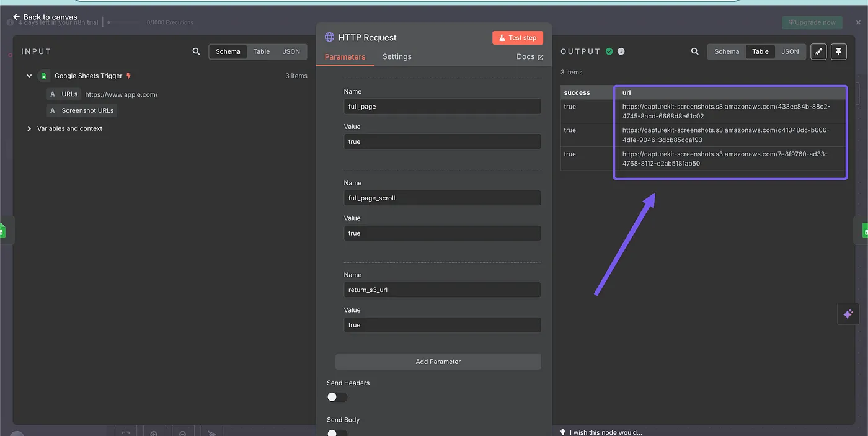This screenshot has height=436, width=868.
Task: Switch output view to Schema
Action: coord(727,51)
